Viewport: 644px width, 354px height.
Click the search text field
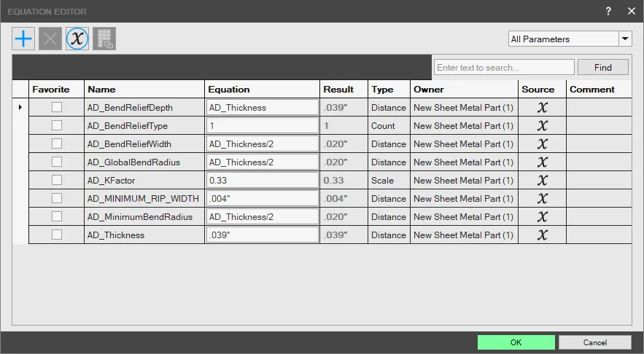[504, 67]
